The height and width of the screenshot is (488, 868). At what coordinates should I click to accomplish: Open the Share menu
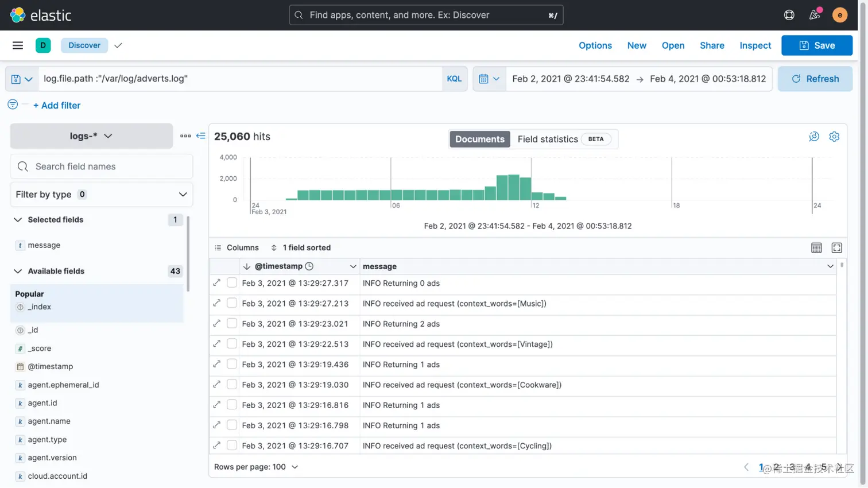click(712, 45)
